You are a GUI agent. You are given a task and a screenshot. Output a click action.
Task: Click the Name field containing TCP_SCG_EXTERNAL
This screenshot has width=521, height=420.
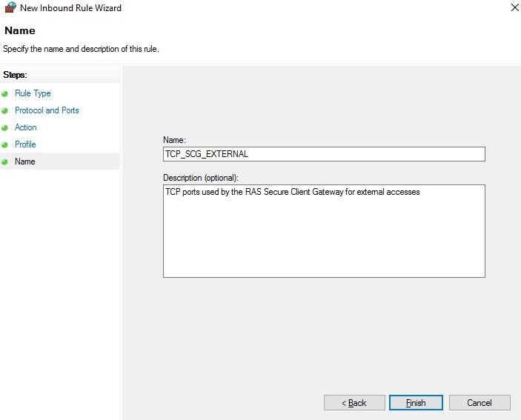(x=324, y=154)
